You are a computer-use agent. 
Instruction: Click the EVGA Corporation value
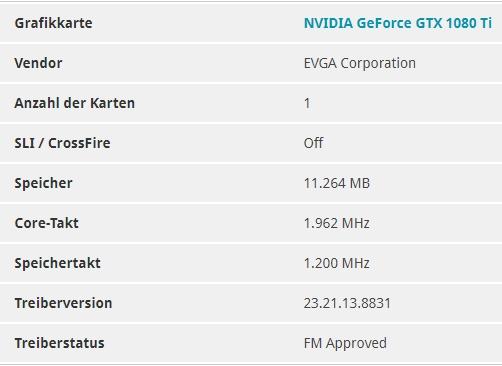pos(360,63)
